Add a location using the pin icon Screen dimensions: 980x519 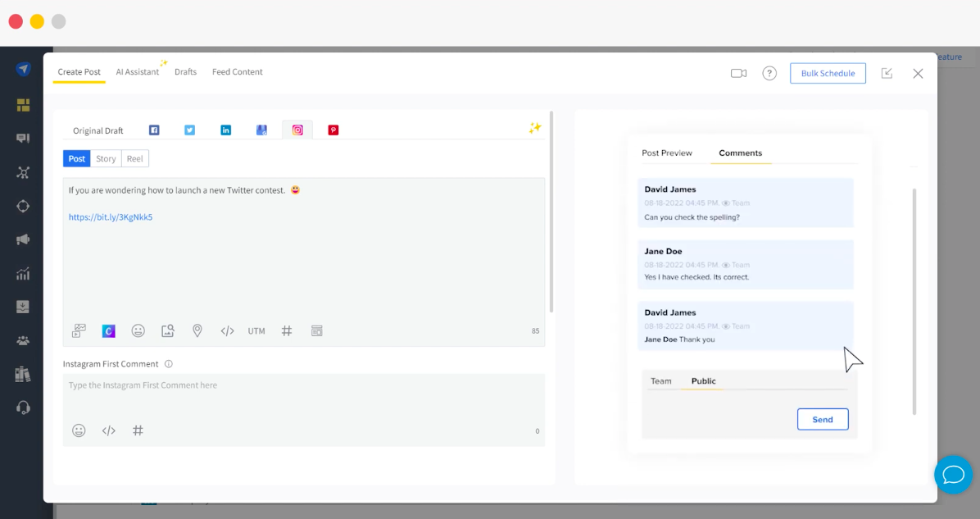tap(197, 330)
